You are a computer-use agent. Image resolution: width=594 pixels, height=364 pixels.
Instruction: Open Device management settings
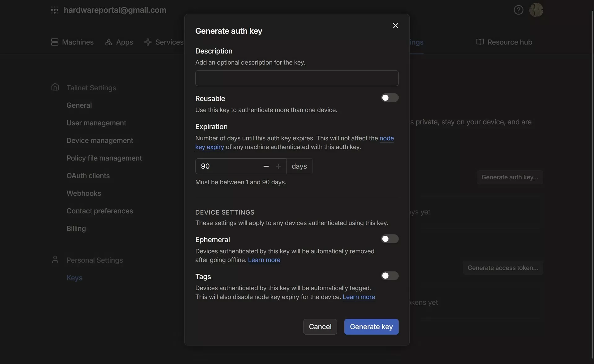point(100,140)
